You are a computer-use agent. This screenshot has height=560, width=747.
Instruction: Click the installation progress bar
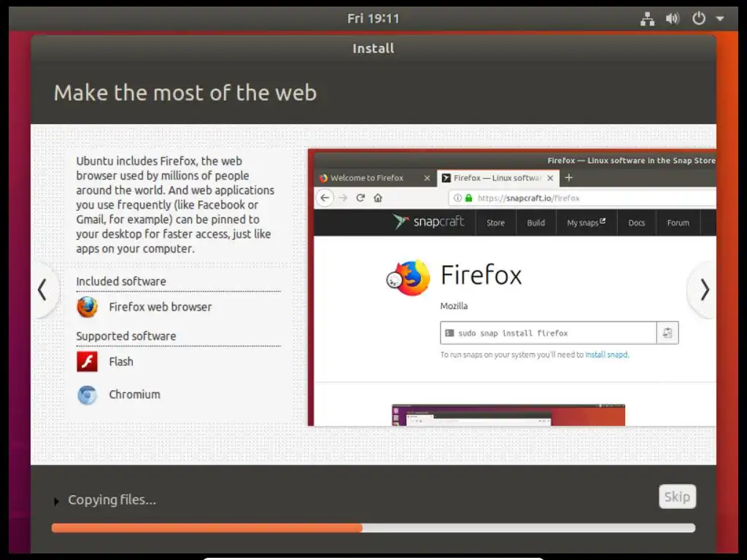373,528
